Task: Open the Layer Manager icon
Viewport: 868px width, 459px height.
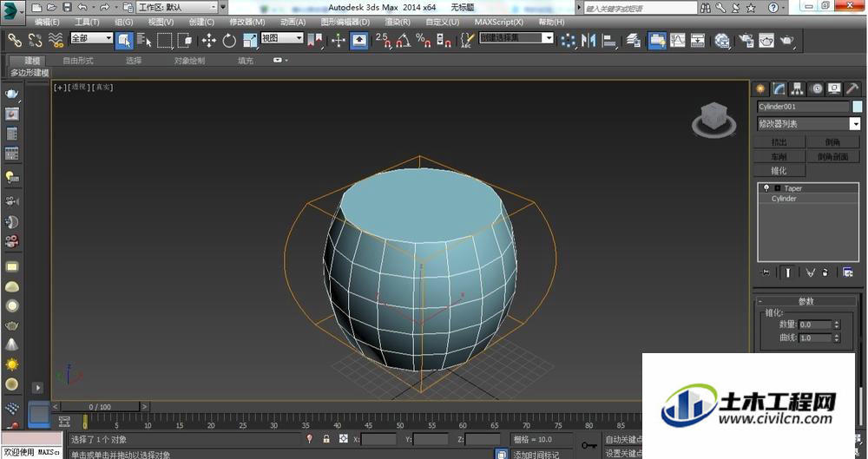Action: 634,41
